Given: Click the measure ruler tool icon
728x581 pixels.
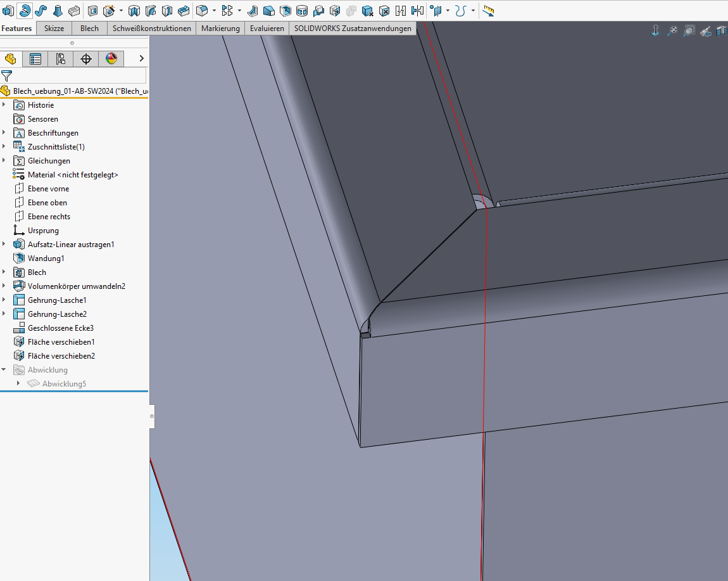Looking at the screenshot, I should click(489, 11).
